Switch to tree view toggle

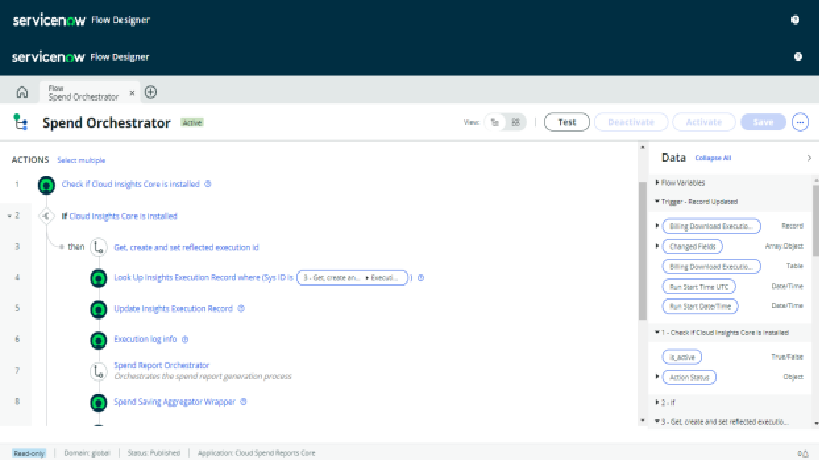click(495, 122)
